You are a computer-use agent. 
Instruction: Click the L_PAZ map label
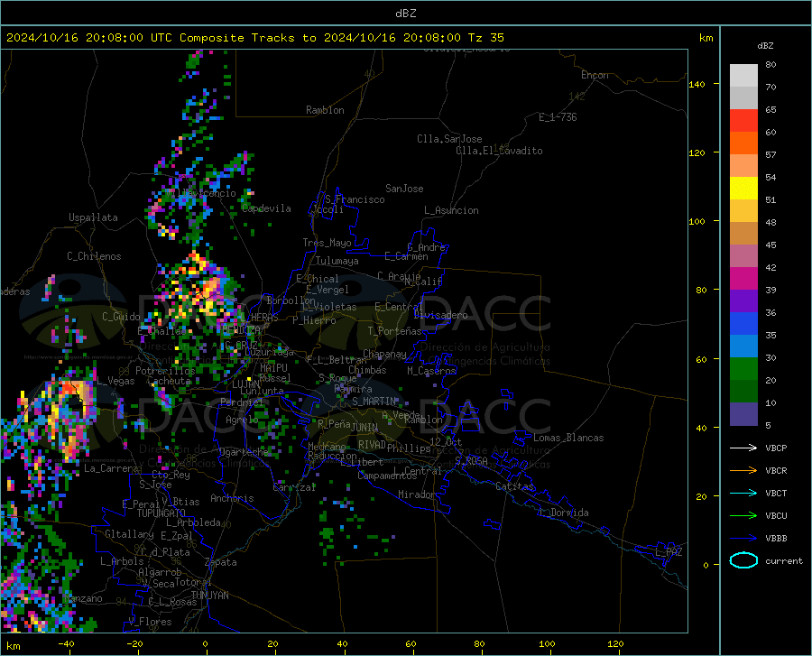click(x=669, y=552)
